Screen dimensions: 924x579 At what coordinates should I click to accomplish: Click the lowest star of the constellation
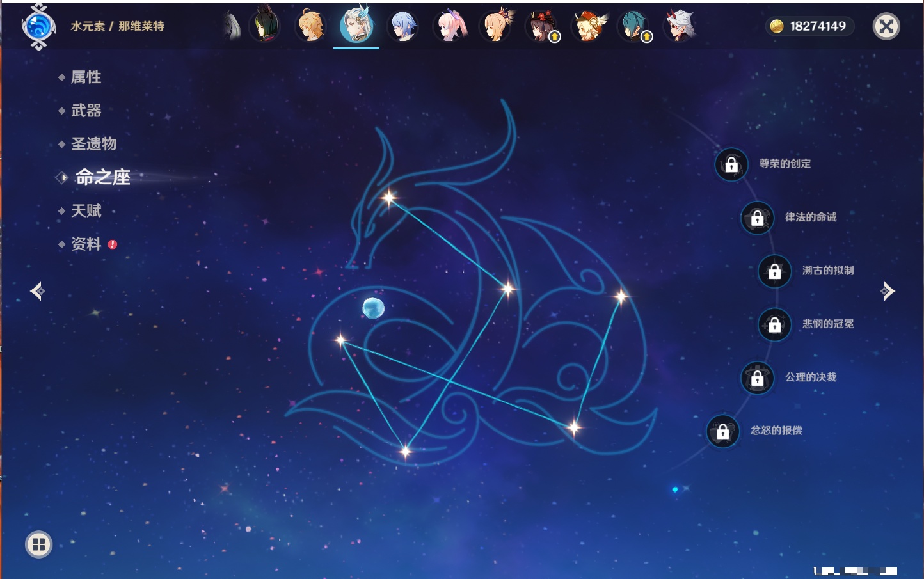tap(405, 452)
